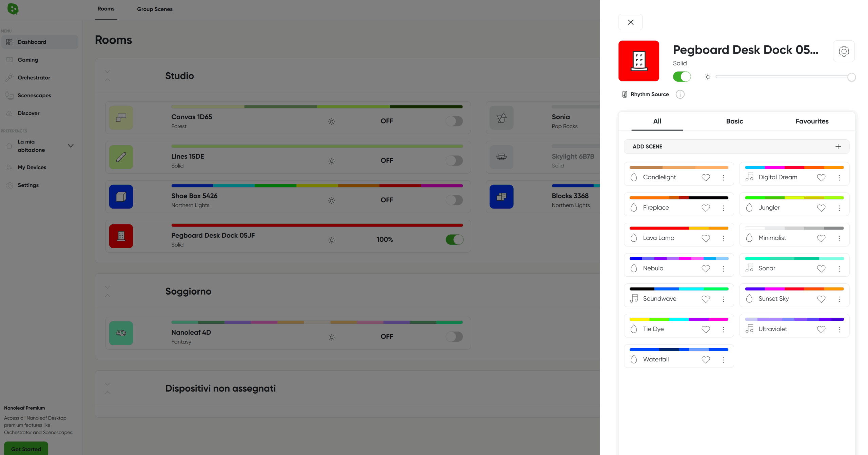Favourite the Minimalist scene
The height and width of the screenshot is (455, 868).
821,238
